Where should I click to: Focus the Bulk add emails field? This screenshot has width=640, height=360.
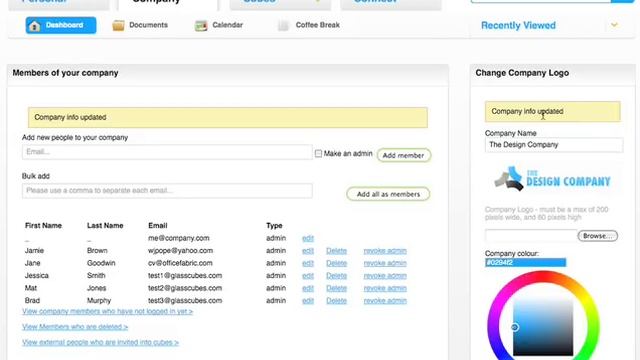[167, 191]
